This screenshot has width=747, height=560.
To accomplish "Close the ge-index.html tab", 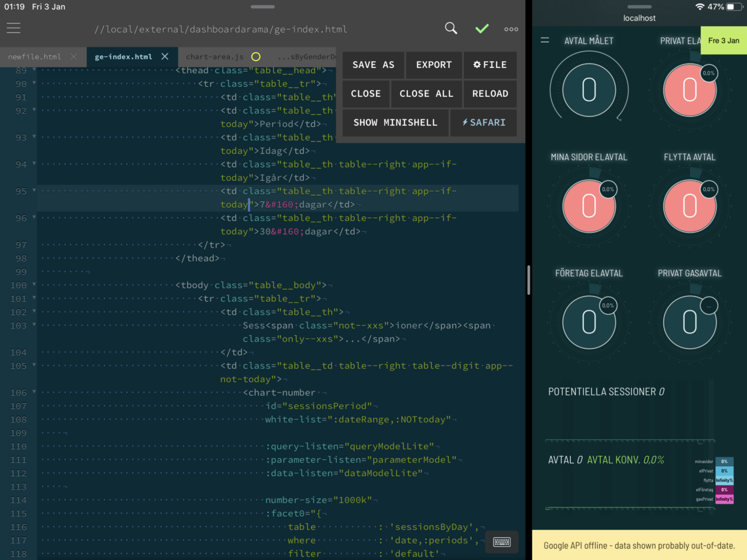I will pyautogui.click(x=165, y=56).
